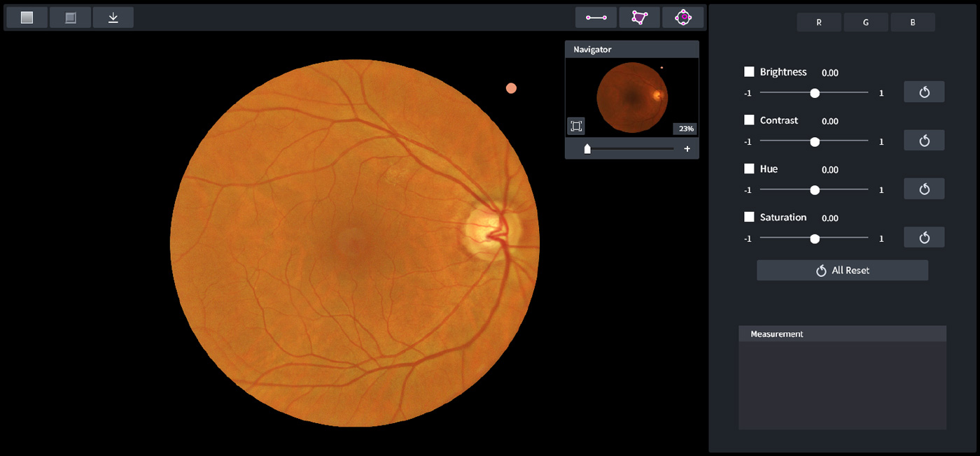Select the circle measurement tool
The width and height of the screenshot is (980, 456).
point(683,17)
